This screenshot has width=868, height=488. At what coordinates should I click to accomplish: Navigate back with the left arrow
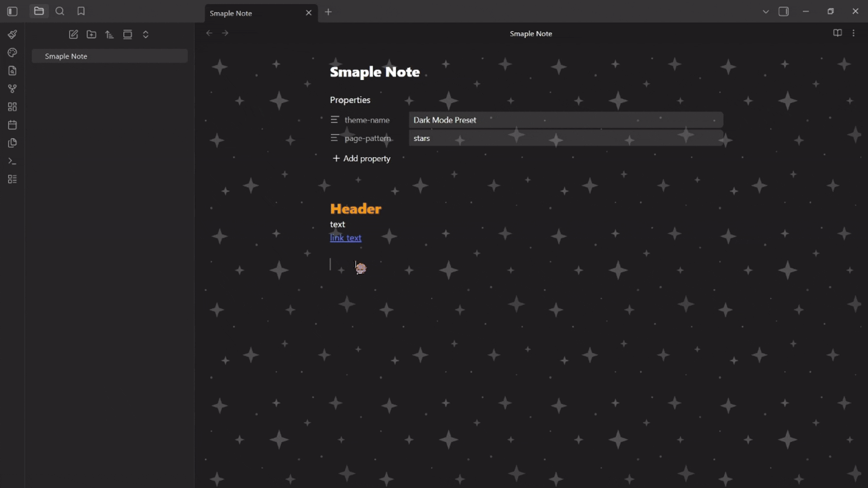[x=209, y=33]
